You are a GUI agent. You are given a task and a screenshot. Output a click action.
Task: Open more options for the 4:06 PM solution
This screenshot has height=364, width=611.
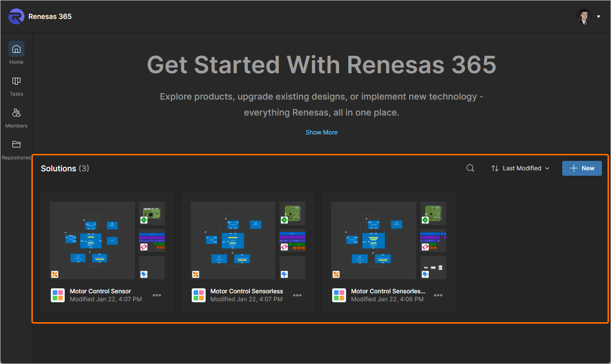click(x=438, y=295)
